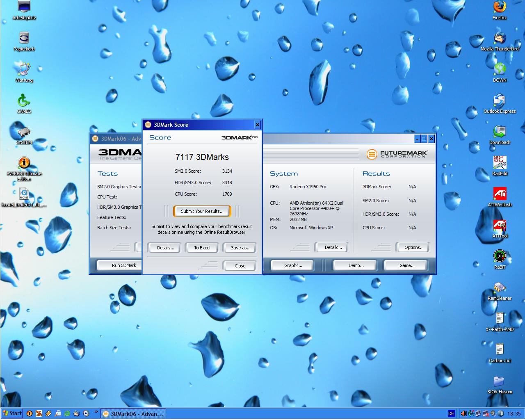Expand the quick launch overflow chevron
525x420 pixels.
(x=96, y=412)
